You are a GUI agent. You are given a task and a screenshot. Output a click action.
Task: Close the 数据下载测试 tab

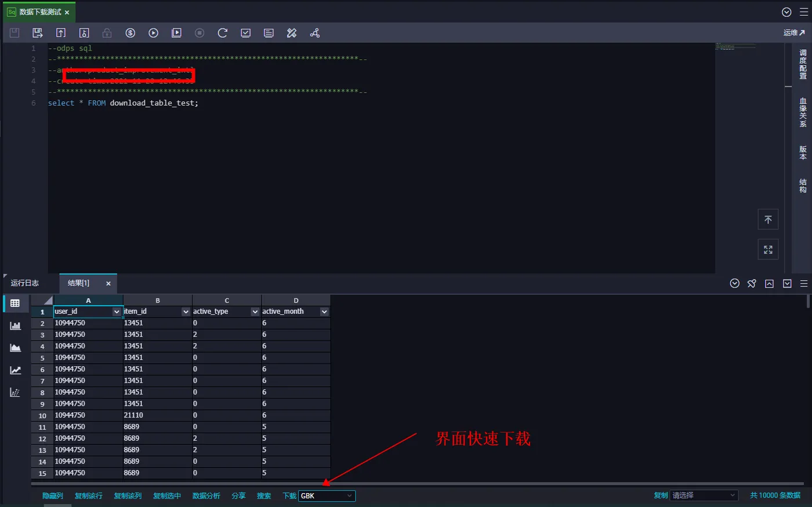pyautogui.click(x=67, y=12)
